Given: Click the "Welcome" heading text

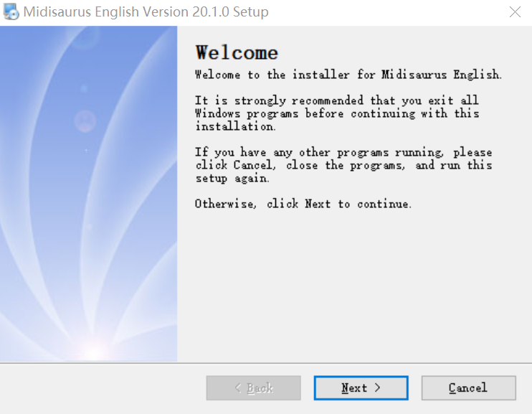Looking at the screenshot, I should [237, 53].
